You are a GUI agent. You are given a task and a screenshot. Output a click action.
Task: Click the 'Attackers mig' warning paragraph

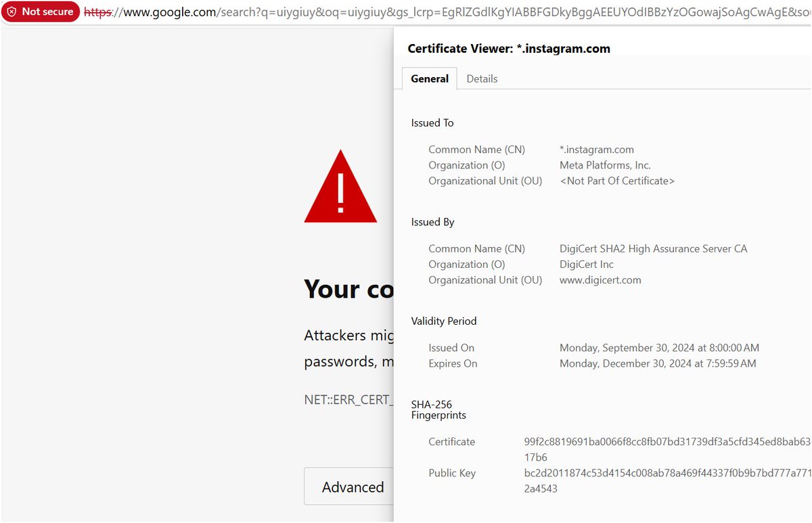click(348, 348)
